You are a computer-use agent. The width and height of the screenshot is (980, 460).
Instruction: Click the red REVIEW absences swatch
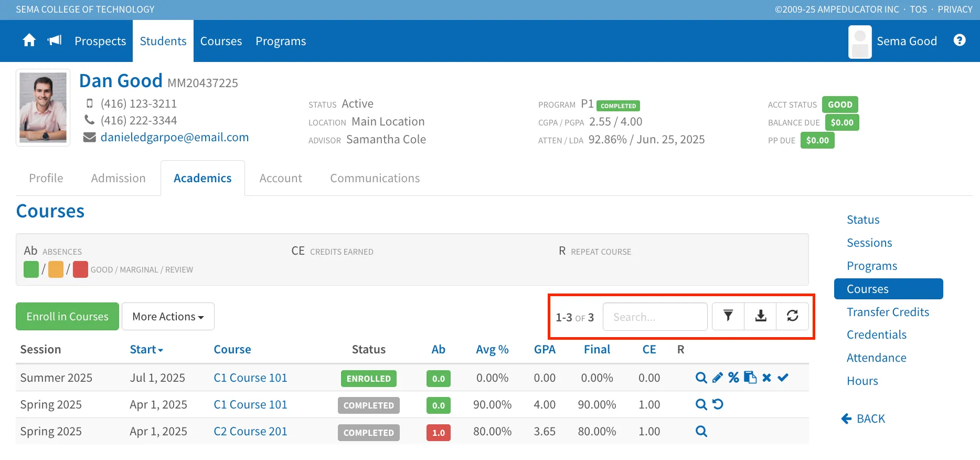coord(80,269)
